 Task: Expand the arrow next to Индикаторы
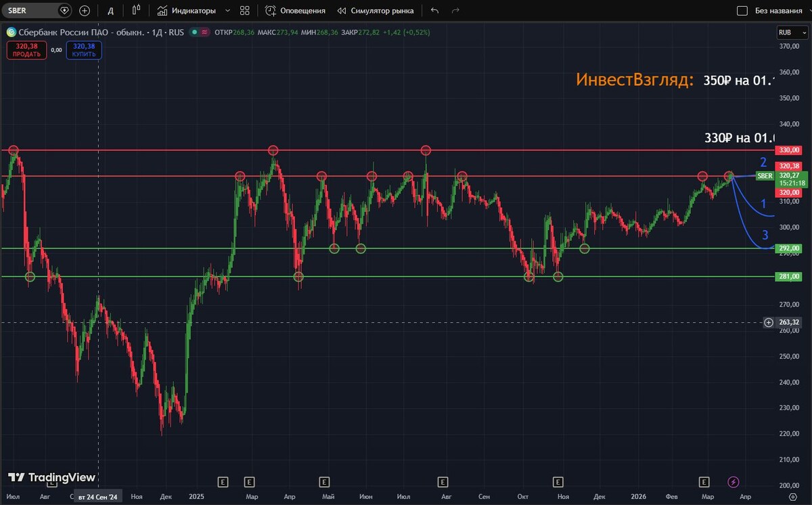pyautogui.click(x=227, y=11)
